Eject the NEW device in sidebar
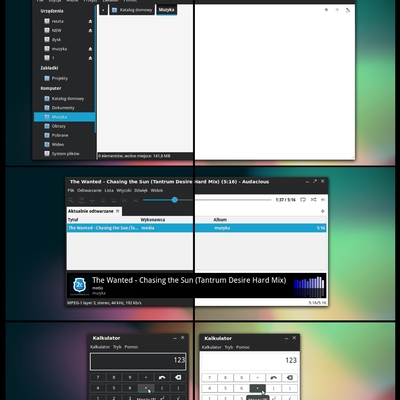The height and width of the screenshot is (400, 400). (x=90, y=31)
